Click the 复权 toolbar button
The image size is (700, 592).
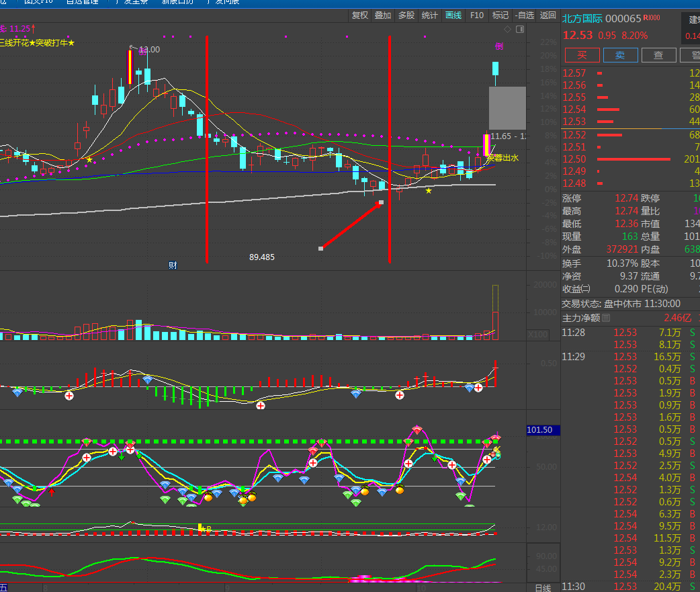click(x=360, y=15)
